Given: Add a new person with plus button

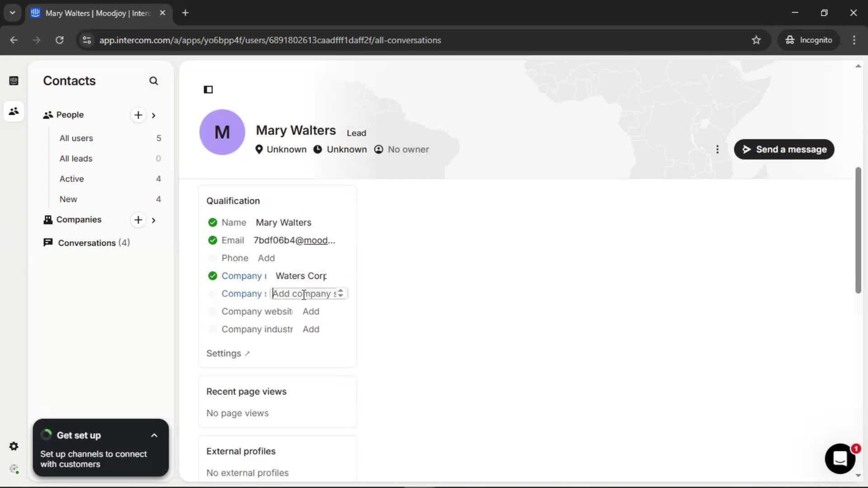Looking at the screenshot, I should tap(138, 115).
